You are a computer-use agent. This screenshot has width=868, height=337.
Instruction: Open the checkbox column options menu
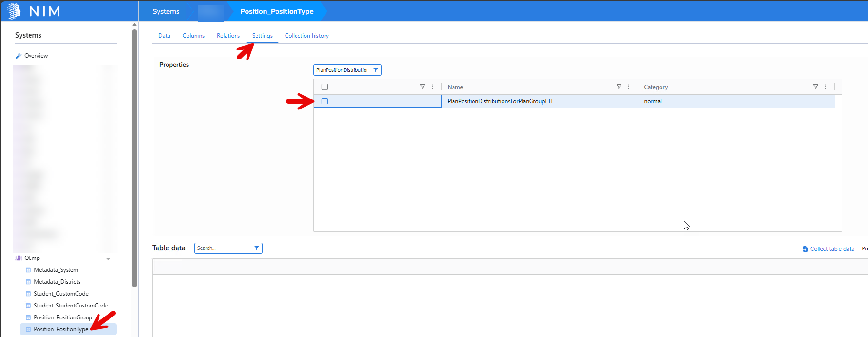click(432, 87)
